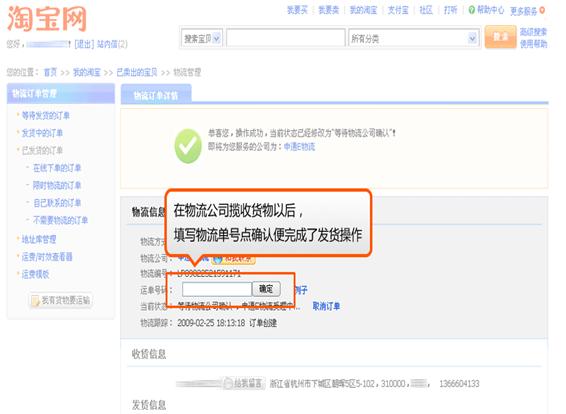Focus the 运单号码 waybill number field
This screenshot has width=566, height=414.
[217, 289]
